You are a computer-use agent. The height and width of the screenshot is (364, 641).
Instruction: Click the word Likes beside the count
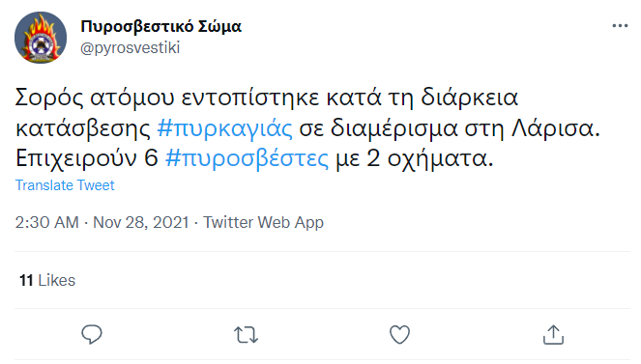click(57, 280)
